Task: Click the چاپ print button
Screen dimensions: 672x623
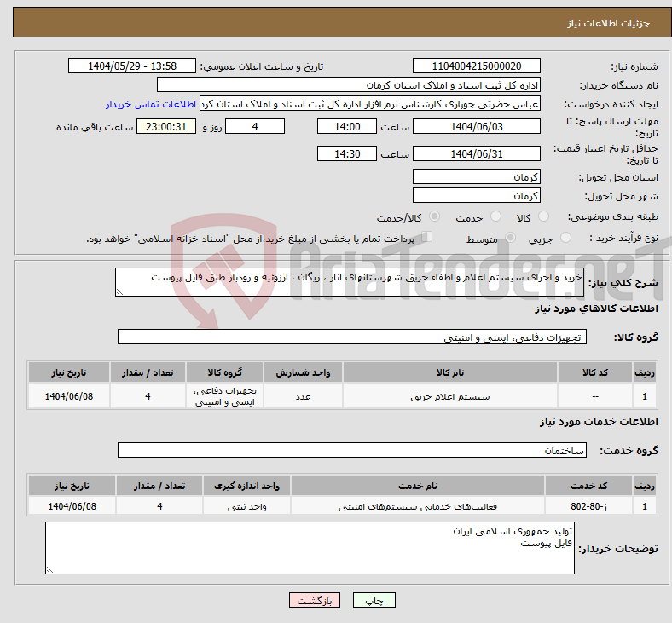Action: (374, 600)
